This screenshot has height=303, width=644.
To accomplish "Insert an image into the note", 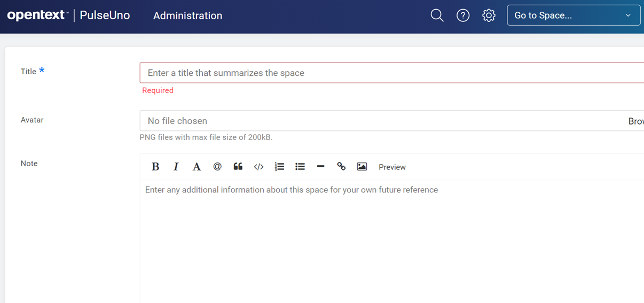I will pyautogui.click(x=362, y=167).
